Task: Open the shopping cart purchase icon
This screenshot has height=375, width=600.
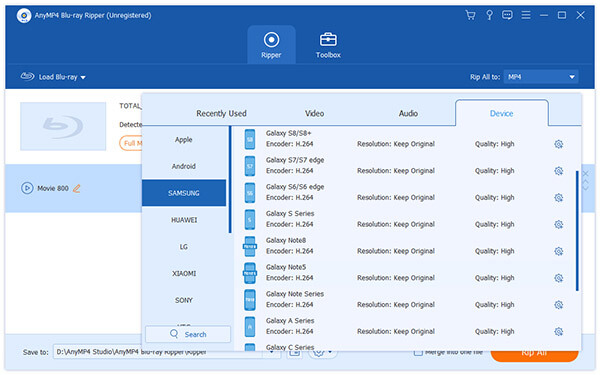Action: coord(470,15)
